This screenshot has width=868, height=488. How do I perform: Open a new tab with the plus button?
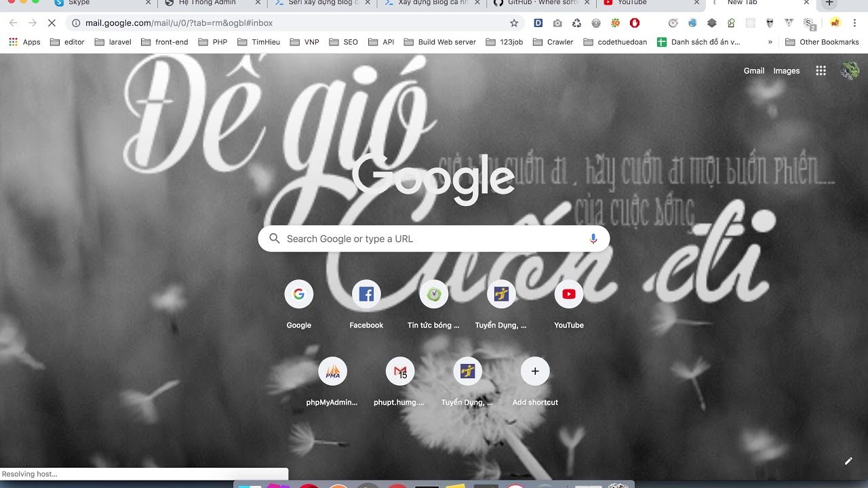829,3
